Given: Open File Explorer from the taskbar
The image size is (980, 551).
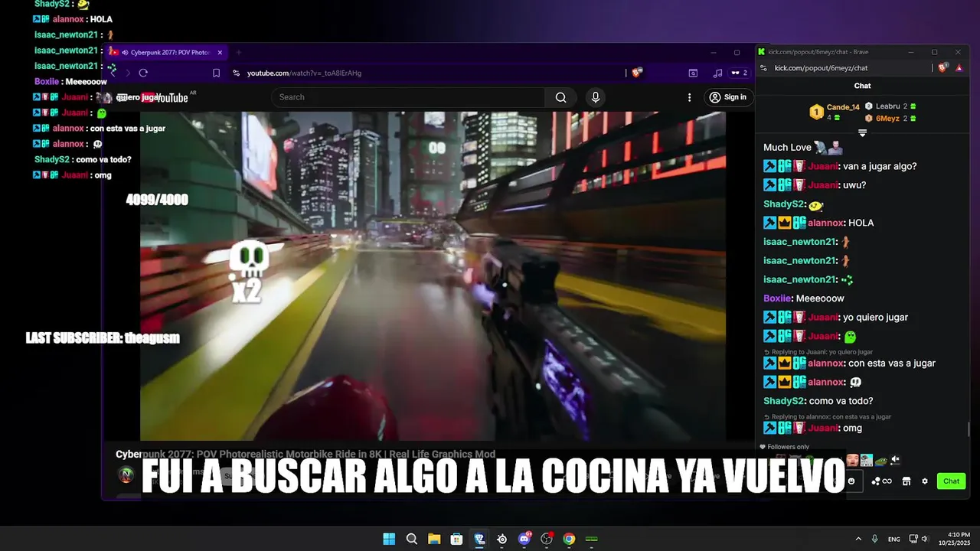Looking at the screenshot, I should [434, 539].
